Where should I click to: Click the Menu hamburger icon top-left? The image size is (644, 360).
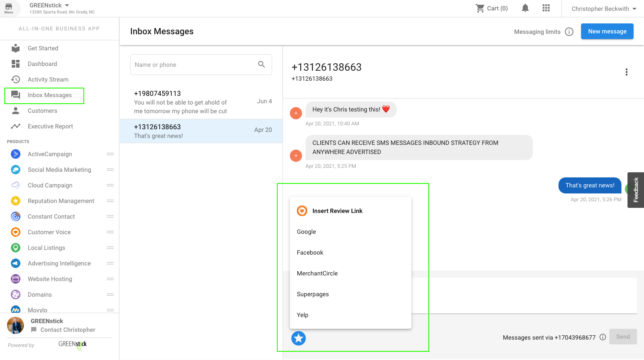coord(9,8)
